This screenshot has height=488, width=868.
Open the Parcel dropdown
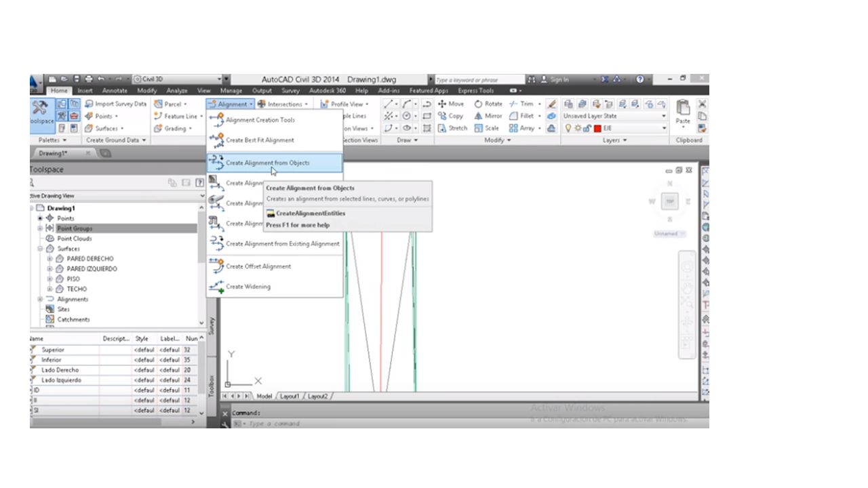(x=170, y=104)
